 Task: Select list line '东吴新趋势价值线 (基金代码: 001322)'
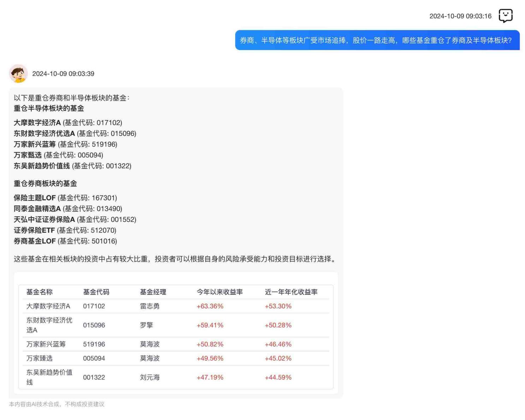[72, 166]
